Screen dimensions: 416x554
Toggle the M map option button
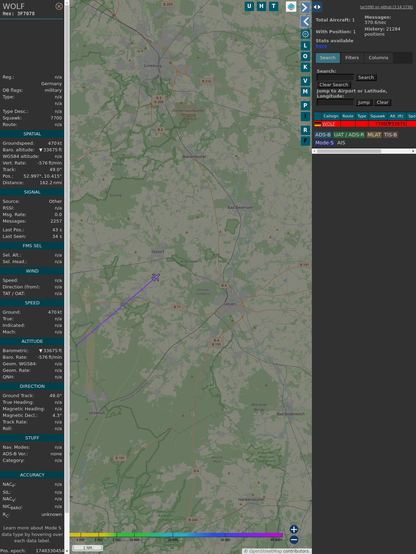tap(305, 92)
